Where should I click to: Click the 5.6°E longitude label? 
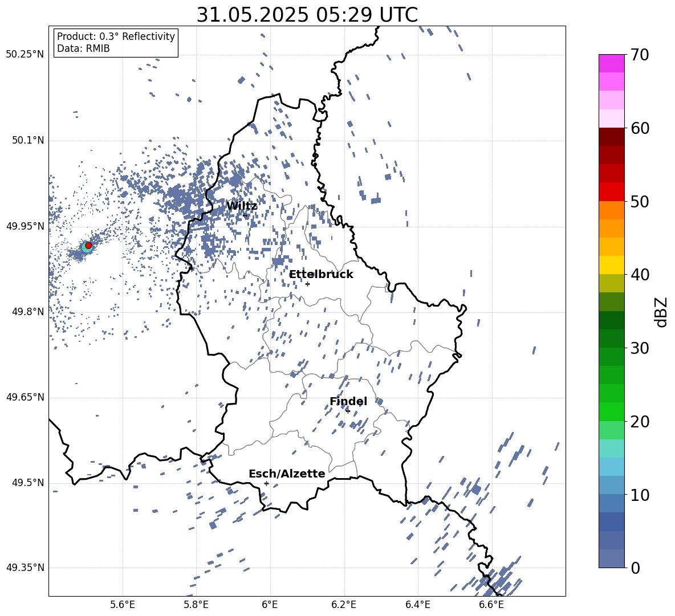(x=123, y=605)
